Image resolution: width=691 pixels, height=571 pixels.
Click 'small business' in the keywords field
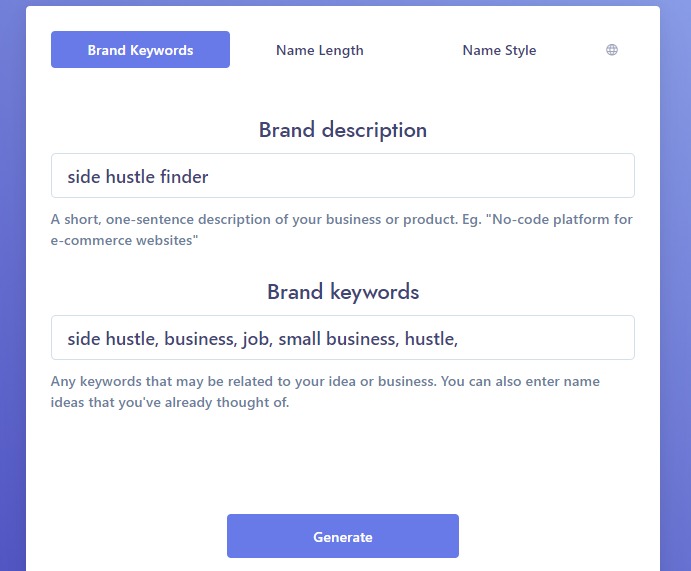338,339
